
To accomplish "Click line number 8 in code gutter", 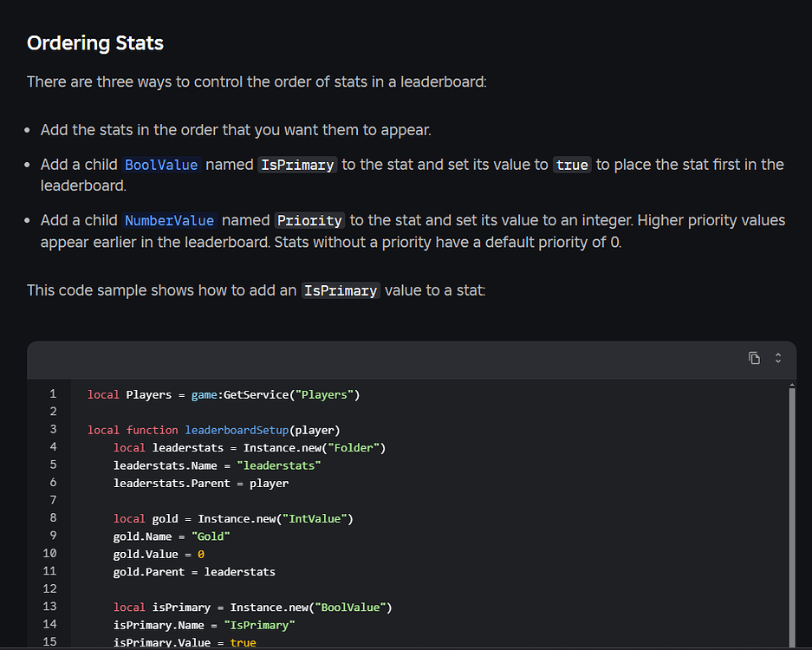I will coord(53,518).
